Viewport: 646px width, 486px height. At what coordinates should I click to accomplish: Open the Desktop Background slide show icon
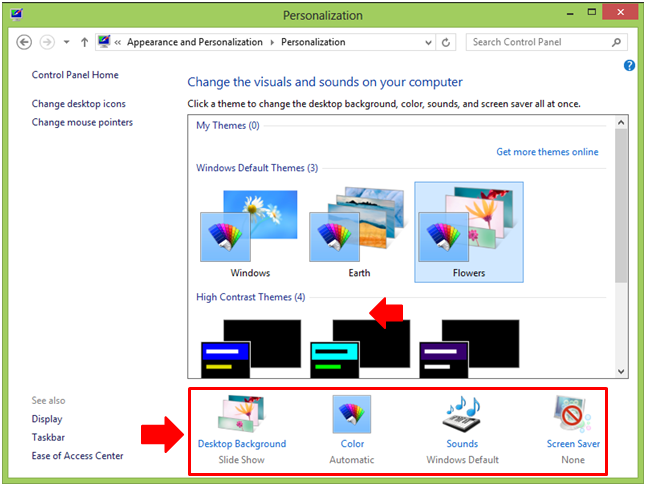(241, 415)
